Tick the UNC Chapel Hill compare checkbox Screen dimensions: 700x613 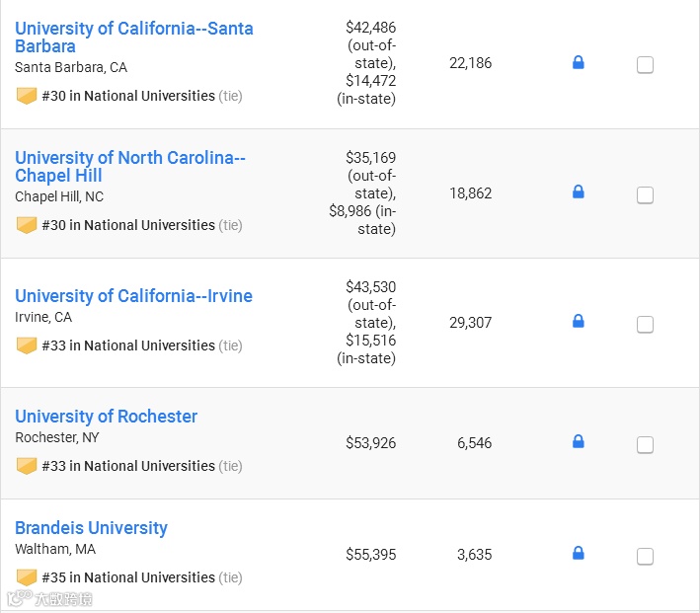click(645, 195)
